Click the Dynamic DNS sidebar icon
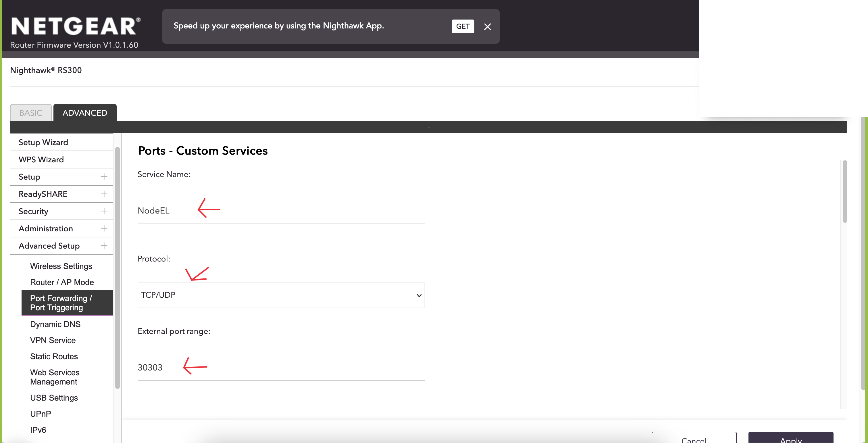The width and height of the screenshot is (868, 444). (x=55, y=323)
